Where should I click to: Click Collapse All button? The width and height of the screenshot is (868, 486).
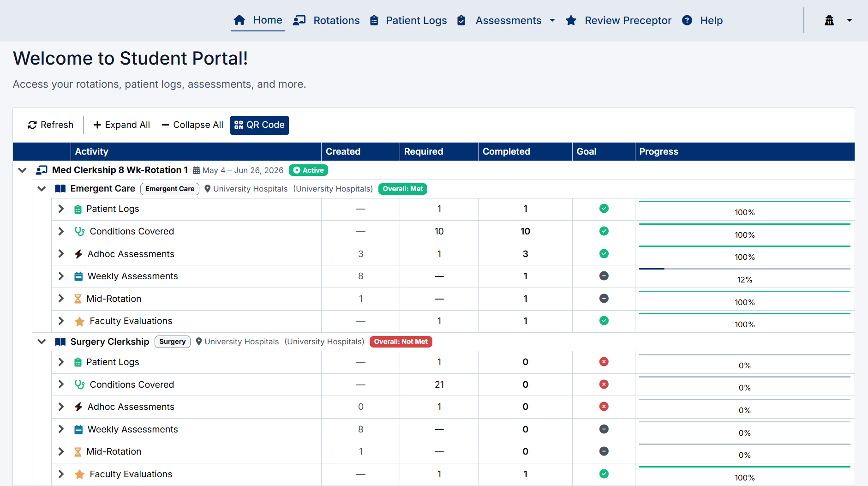coord(192,125)
